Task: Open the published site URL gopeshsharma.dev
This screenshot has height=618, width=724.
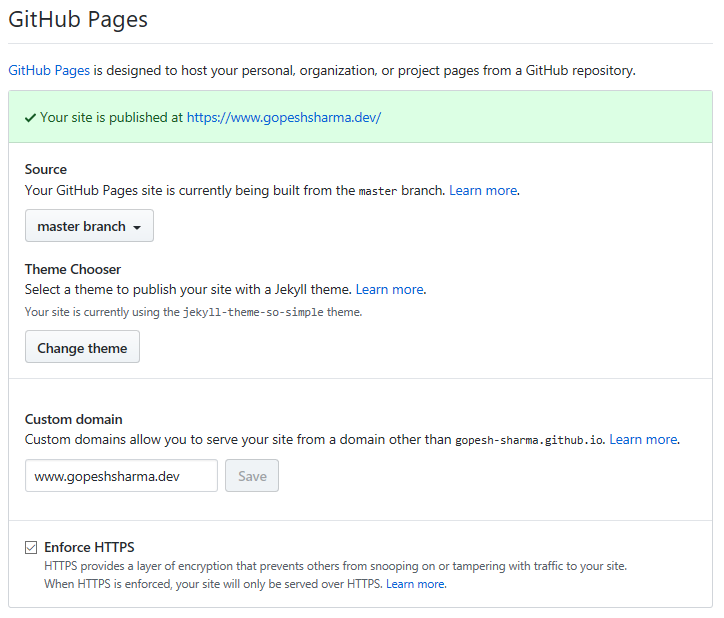Action: point(284,118)
